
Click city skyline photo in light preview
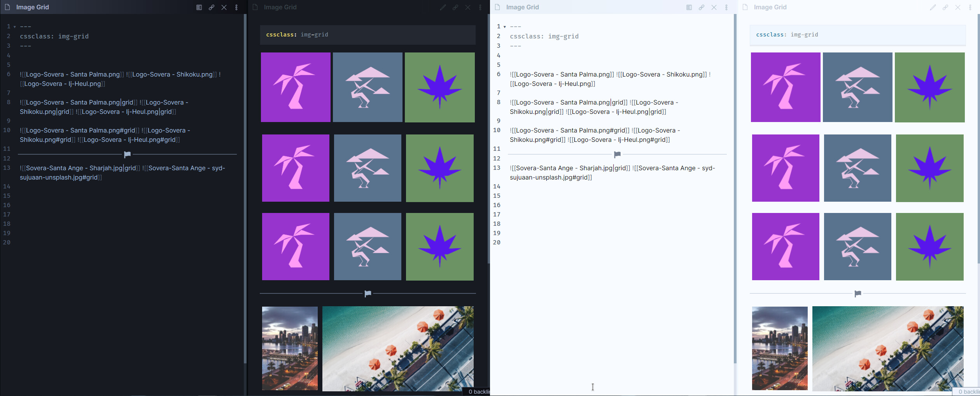point(780,348)
